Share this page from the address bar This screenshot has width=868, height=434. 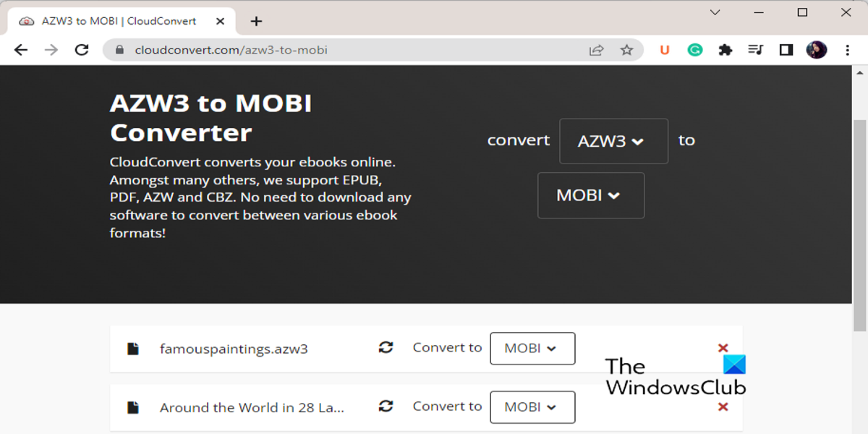[597, 50]
